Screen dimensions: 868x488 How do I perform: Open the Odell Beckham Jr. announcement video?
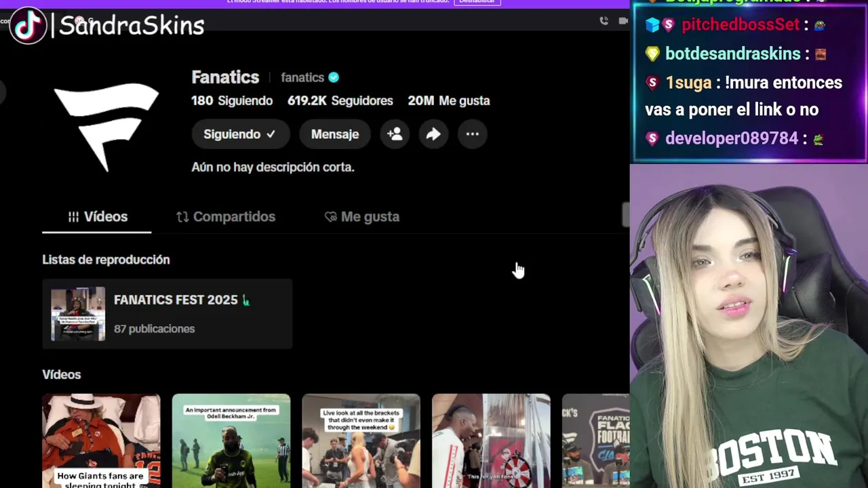[x=231, y=441]
